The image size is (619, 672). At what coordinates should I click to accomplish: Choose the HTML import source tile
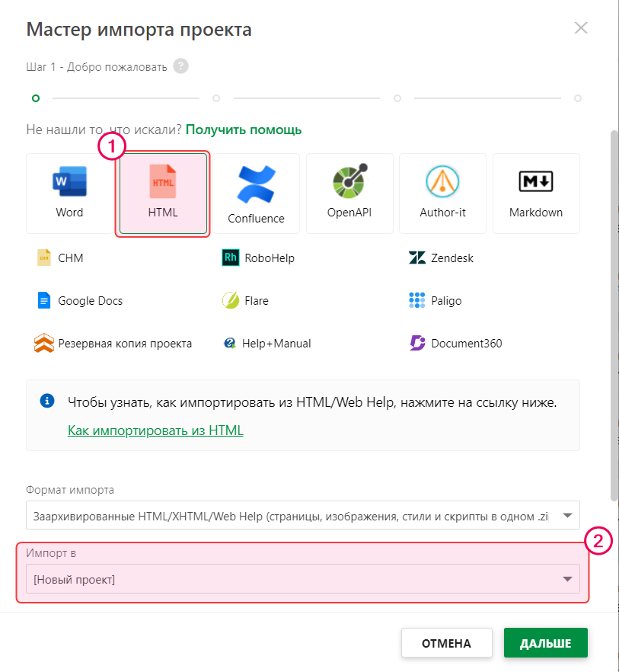162,194
